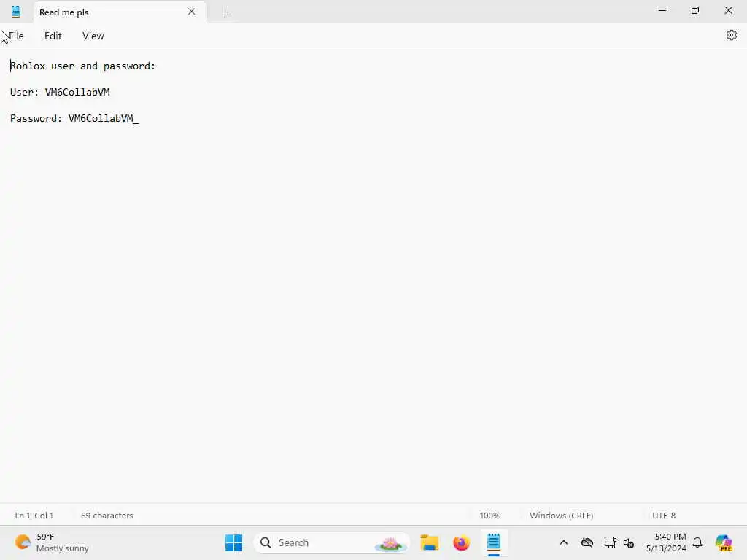Image resolution: width=747 pixels, height=560 pixels.
Task: Click the 'User: VM6CollabVM' line
Action: [60, 92]
